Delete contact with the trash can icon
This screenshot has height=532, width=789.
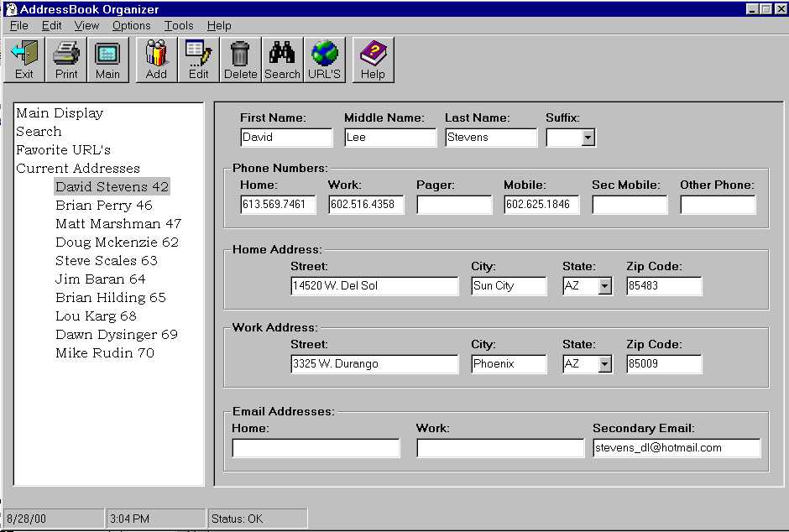[240, 60]
